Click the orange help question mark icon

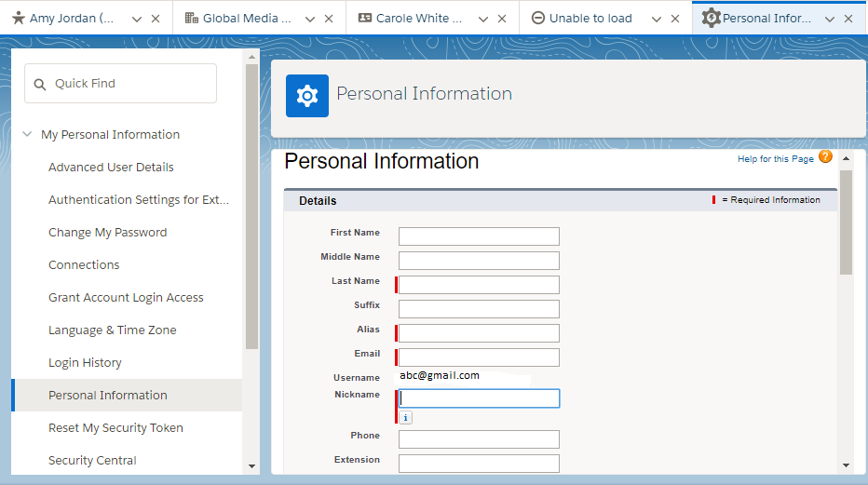[825, 157]
